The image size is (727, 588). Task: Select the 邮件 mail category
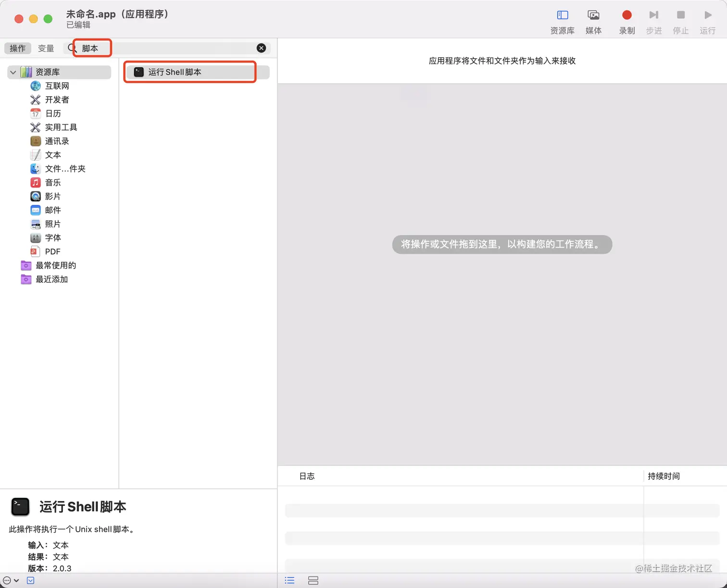point(53,210)
